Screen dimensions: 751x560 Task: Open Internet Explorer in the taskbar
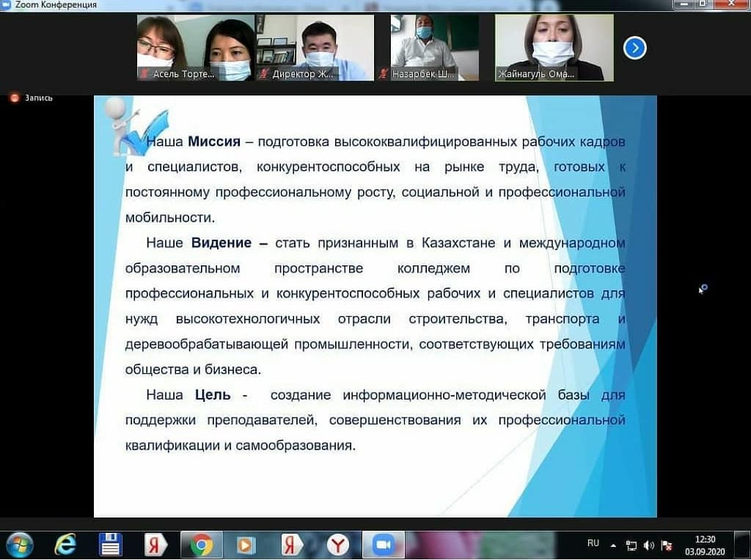(65, 545)
